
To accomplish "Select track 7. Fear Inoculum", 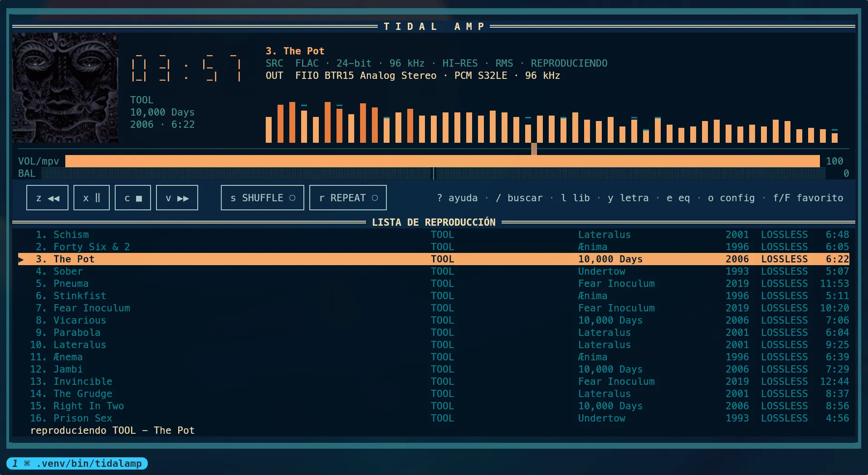I will pos(434,308).
